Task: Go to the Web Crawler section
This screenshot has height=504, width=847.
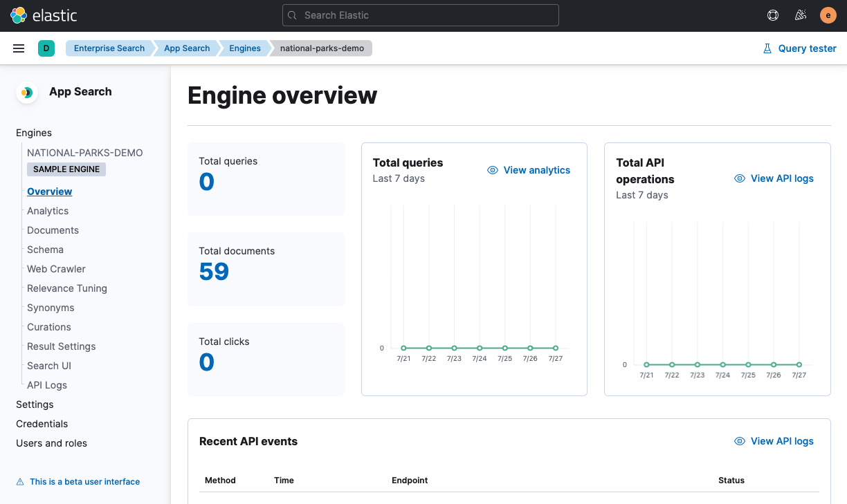Action: (x=56, y=269)
